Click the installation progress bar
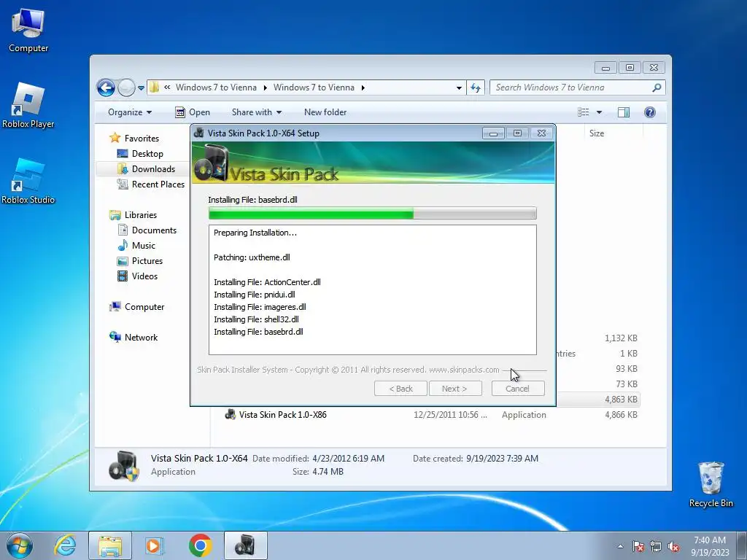 pyautogui.click(x=373, y=214)
